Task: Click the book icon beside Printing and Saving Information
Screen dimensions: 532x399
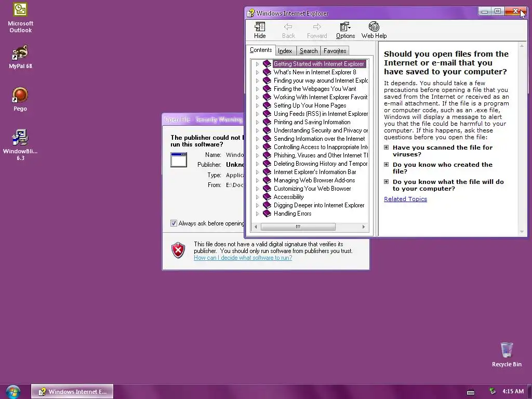Action: (267, 122)
